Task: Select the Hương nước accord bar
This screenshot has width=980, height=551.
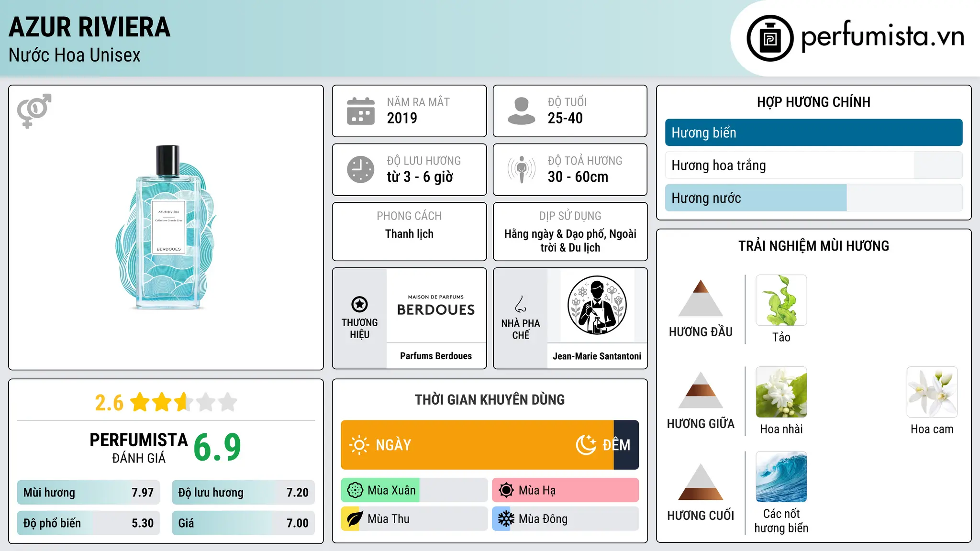Action: [813, 198]
